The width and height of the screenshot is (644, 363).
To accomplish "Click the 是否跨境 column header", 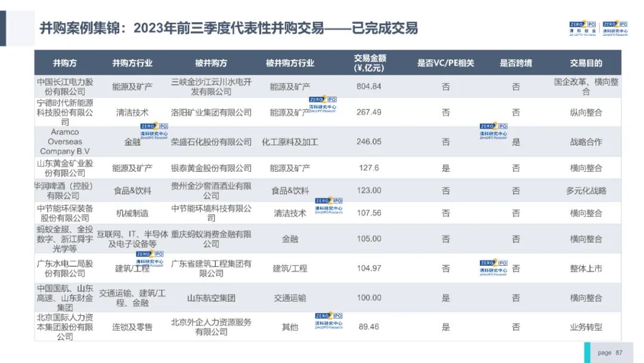I will coord(516,63).
